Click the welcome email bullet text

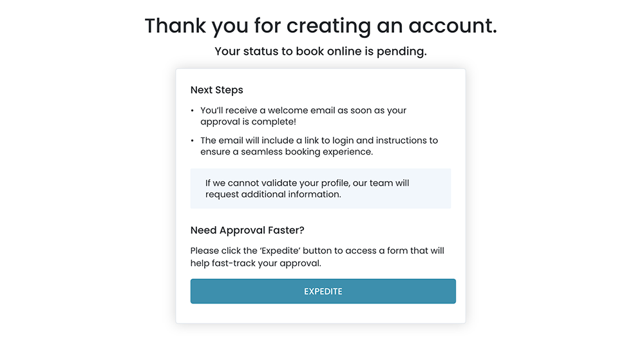pos(303,116)
